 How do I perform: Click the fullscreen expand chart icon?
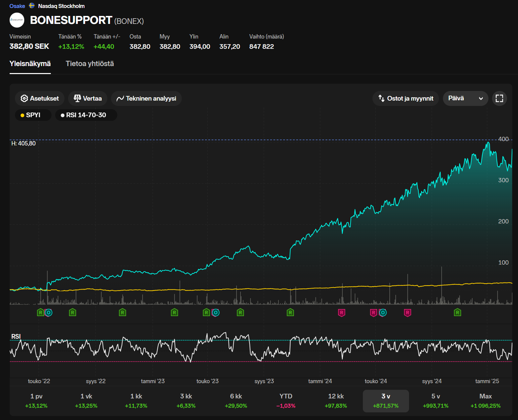coord(499,98)
